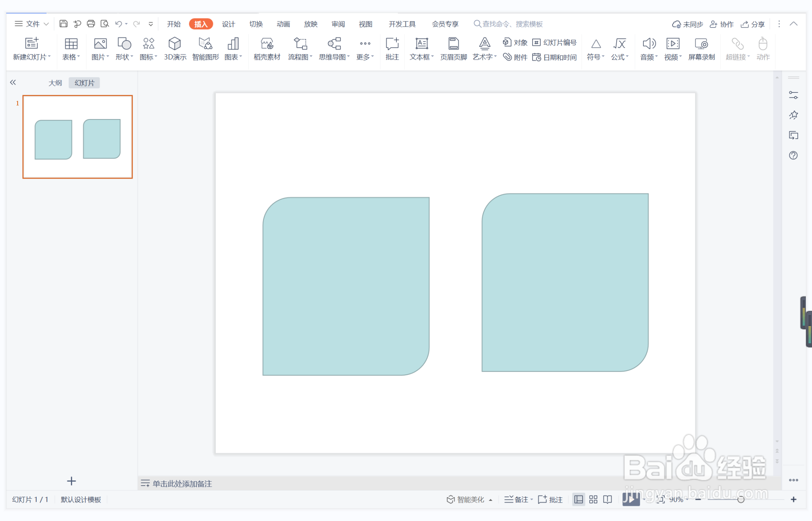Switch to Slide Sorter grid view
The width and height of the screenshot is (812, 521).
pos(593,500)
